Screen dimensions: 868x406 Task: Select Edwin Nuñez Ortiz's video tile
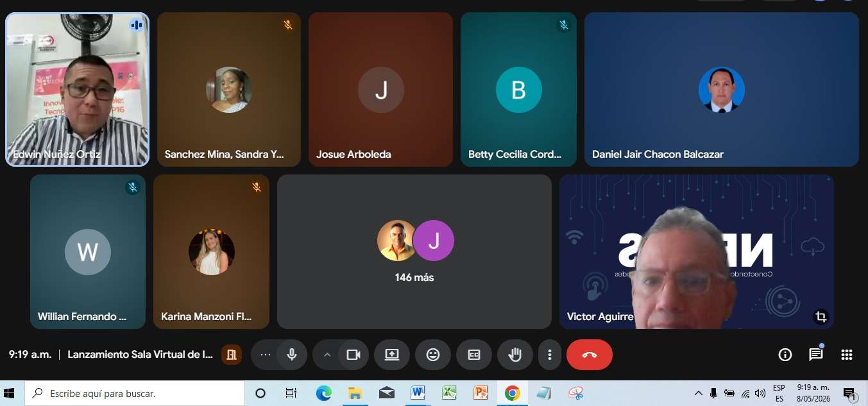pyautogui.click(x=78, y=90)
